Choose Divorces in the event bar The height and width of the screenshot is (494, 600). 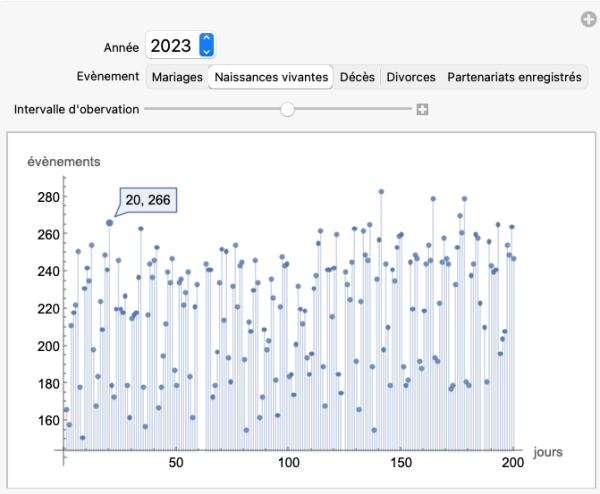[x=410, y=77]
